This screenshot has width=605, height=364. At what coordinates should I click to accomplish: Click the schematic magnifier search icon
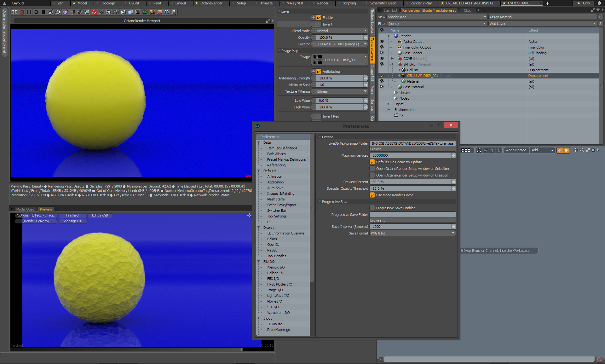pos(582,150)
